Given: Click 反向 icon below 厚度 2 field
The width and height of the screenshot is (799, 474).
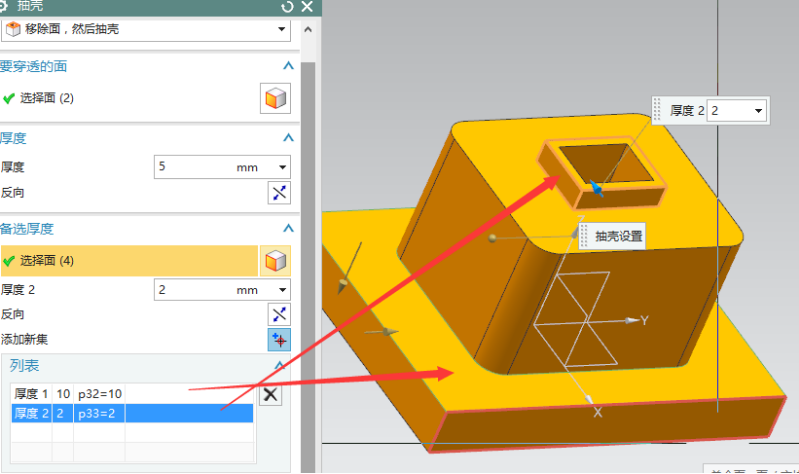Looking at the screenshot, I should (x=279, y=315).
